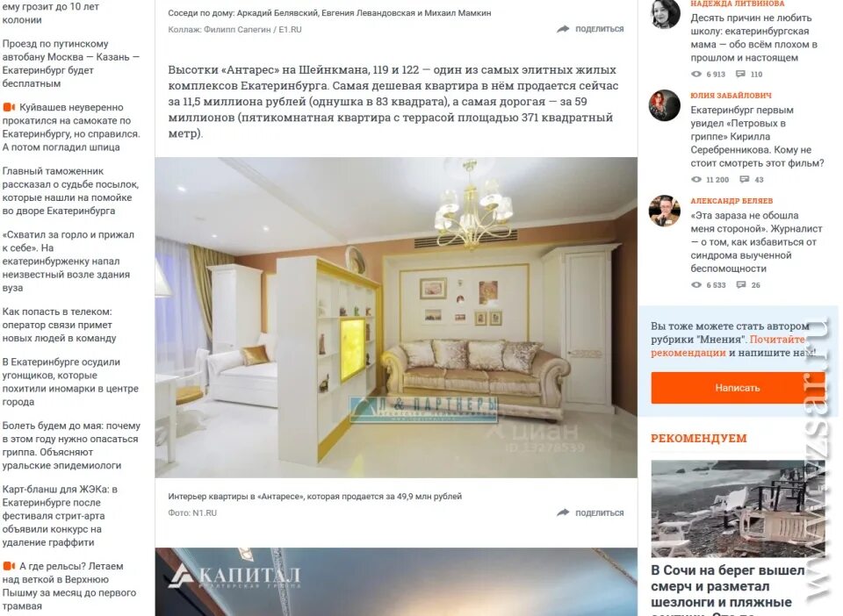Open the apartment interior photo with beige sofa
Viewport: 843px width, 616px height.
click(x=396, y=318)
